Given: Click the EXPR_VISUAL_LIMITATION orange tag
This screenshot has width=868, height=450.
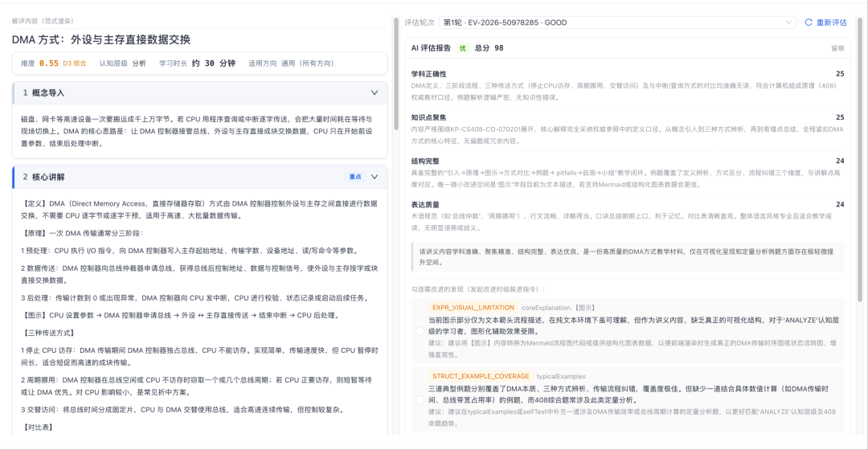Looking at the screenshot, I should coord(473,308).
